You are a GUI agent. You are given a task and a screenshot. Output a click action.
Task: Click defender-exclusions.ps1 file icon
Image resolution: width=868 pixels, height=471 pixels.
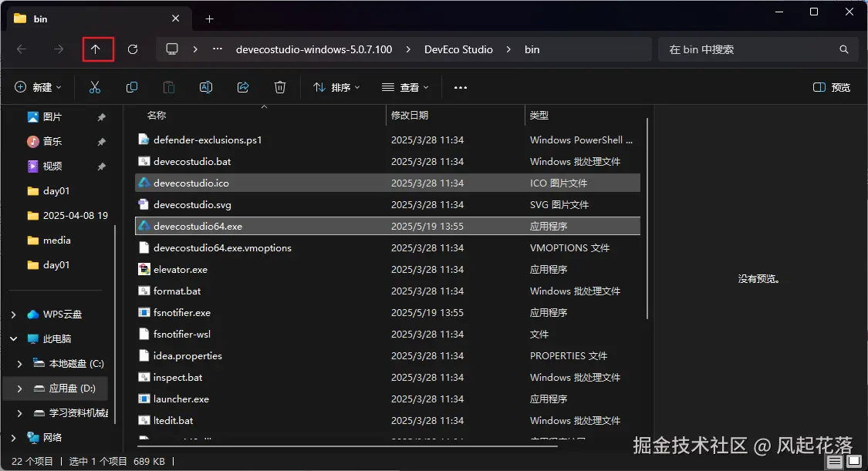144,140
